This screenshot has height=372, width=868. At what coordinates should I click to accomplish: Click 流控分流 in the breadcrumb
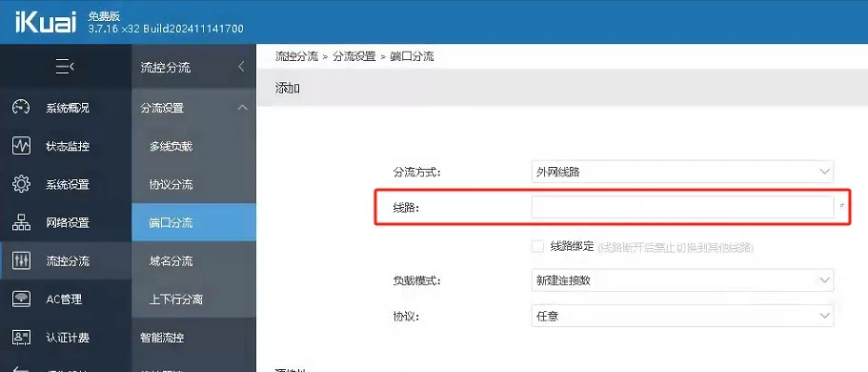pyautogui.click(x=296, y=56)
